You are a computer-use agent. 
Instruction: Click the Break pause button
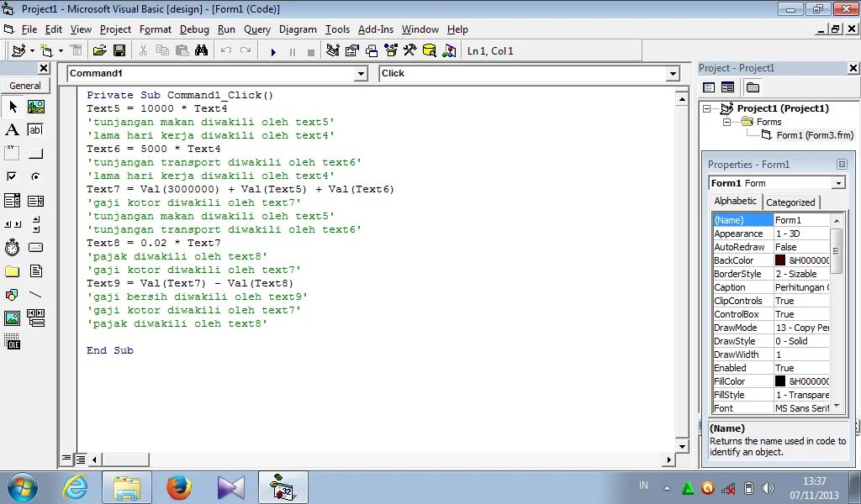point(292,52)
